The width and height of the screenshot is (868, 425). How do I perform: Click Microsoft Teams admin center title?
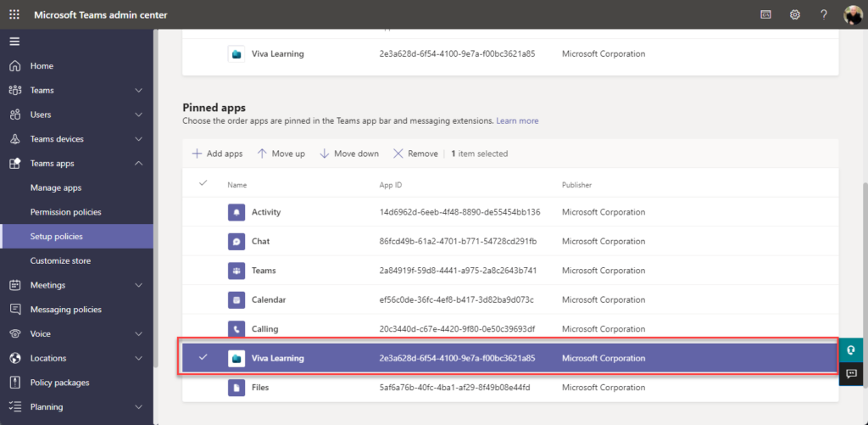(x=100, y=15)
